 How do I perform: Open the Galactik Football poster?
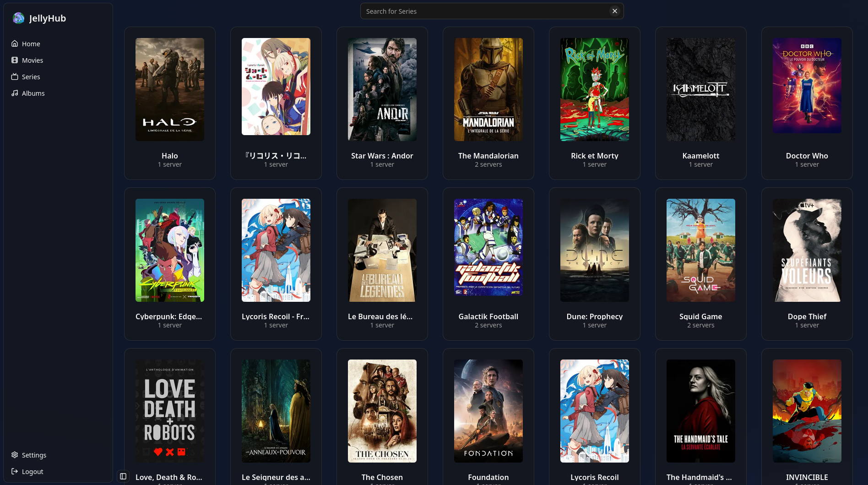[488, 247]
